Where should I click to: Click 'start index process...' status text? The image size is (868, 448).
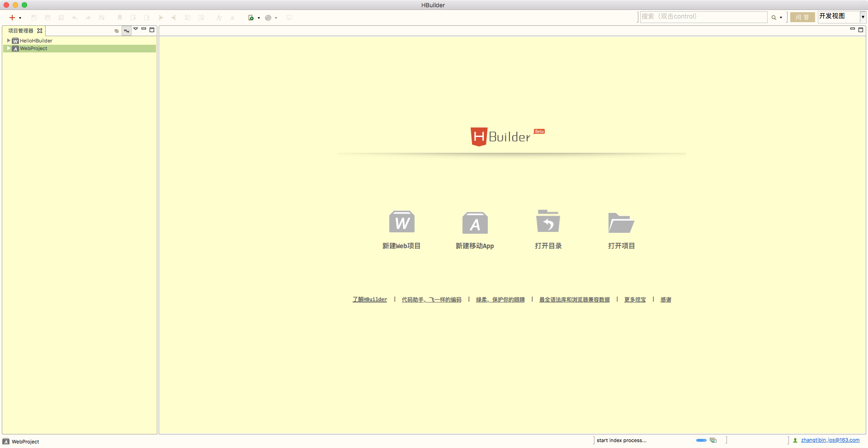(x=621, y=440)
